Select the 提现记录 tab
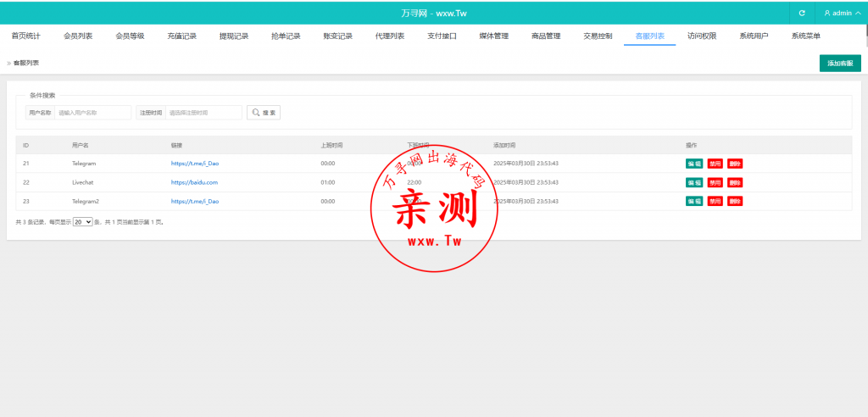Image resolution: width=868 pixels, height=417 pixels. point(234,36)
